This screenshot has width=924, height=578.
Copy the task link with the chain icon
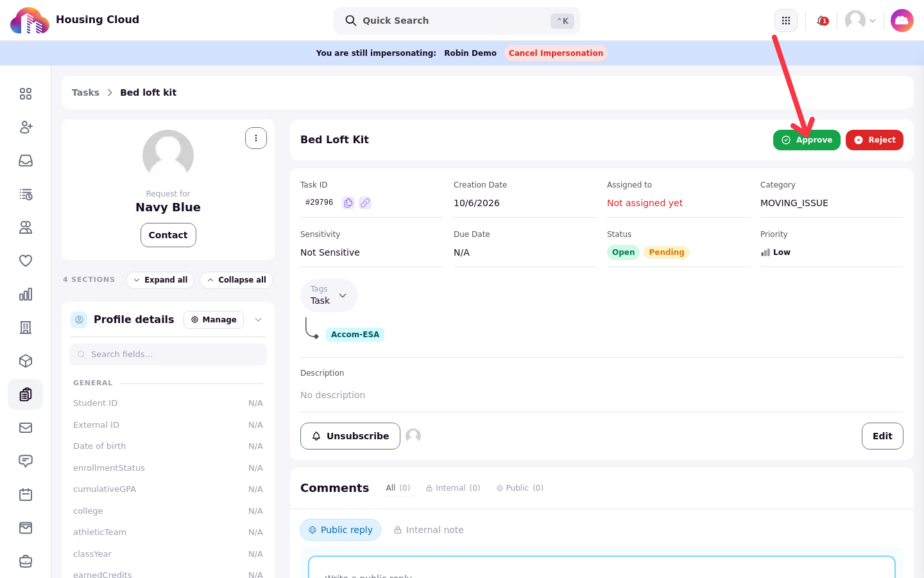tap(365, 203)
